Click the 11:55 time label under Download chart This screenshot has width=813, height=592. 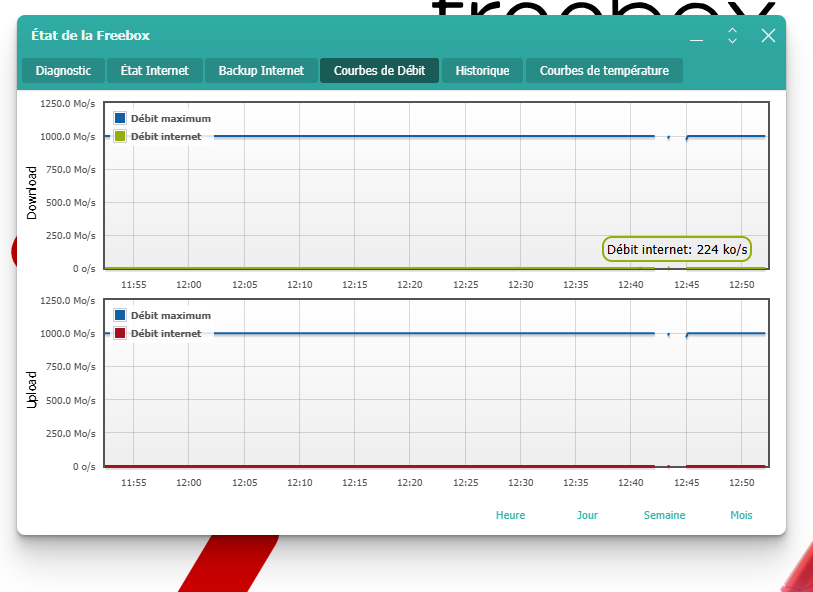(134, 285)
